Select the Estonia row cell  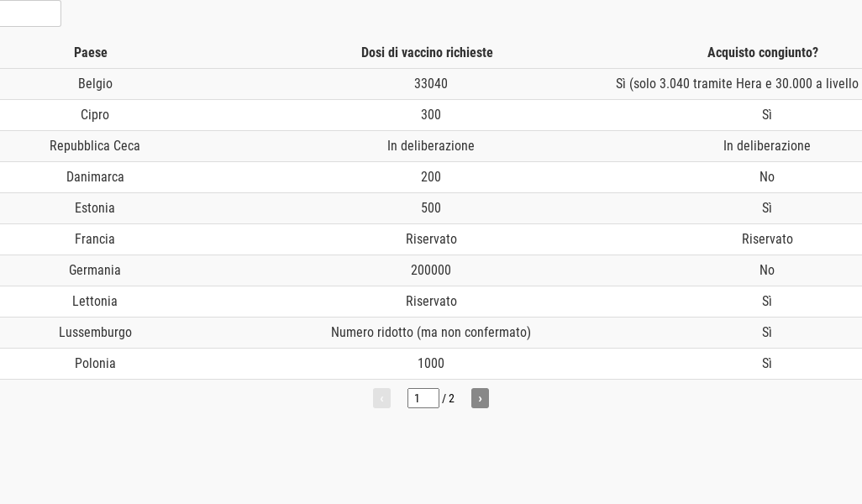coord(95,208)
